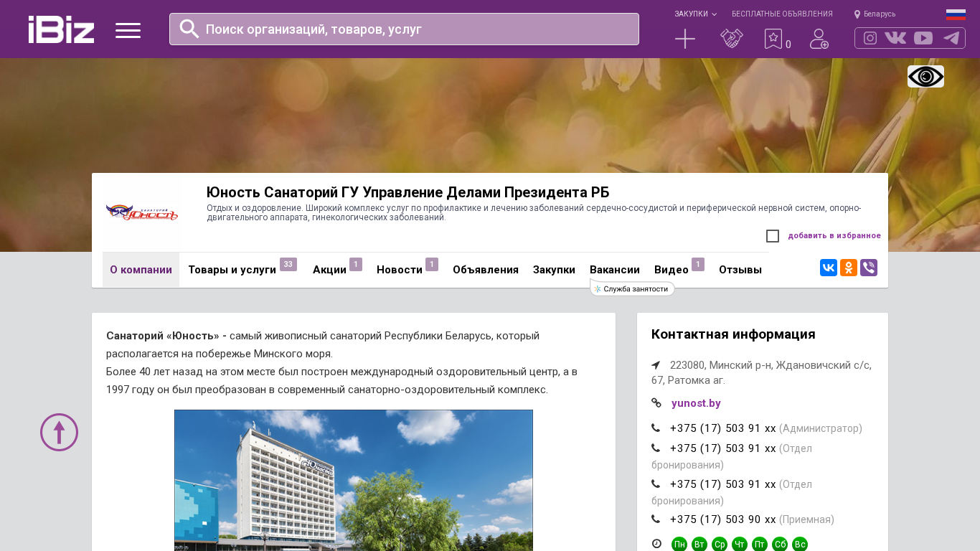Click 'добавить в избранное' link text
This screenshot has height=551, width=980.
coord(834,236)
